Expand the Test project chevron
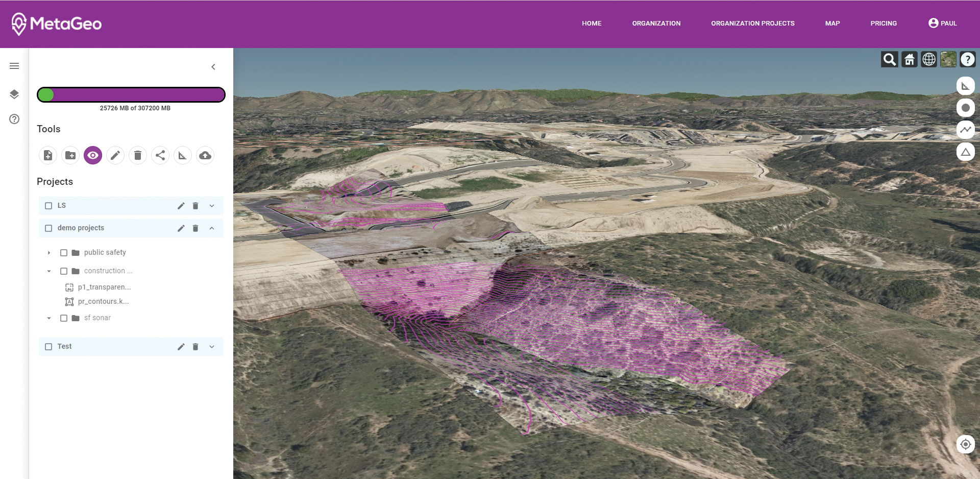Image resolution: width=980 pixels, height=479 pixels. point(212,347)
